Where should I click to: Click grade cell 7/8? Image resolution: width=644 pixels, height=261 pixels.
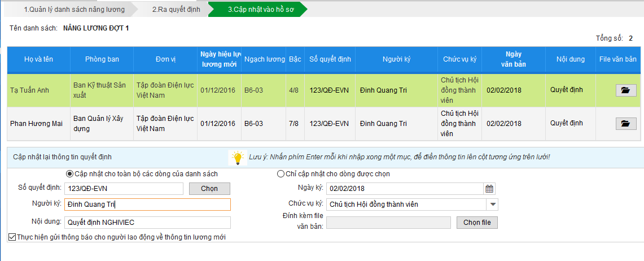[294, 123]
